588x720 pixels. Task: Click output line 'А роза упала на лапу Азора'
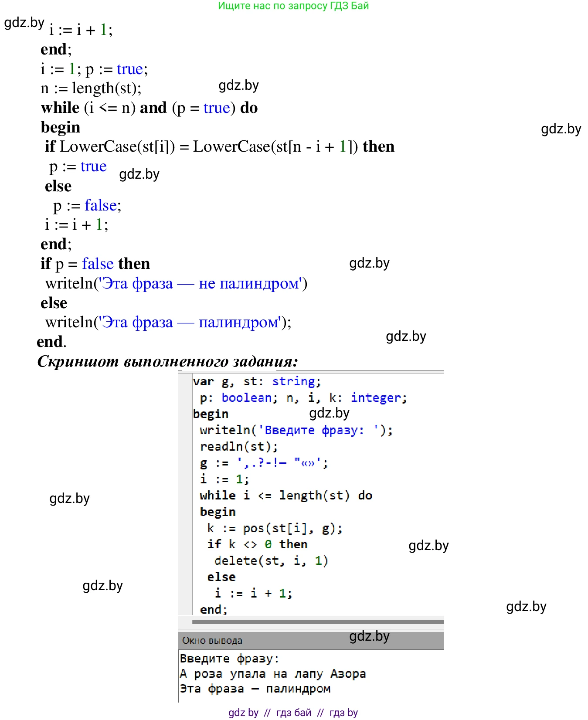(272, 674)
